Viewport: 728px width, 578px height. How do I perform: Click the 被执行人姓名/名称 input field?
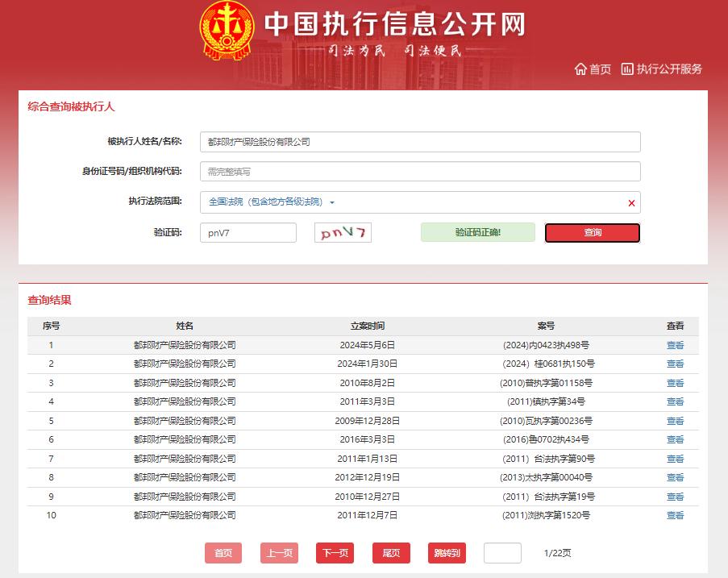[x=419, y=142]
